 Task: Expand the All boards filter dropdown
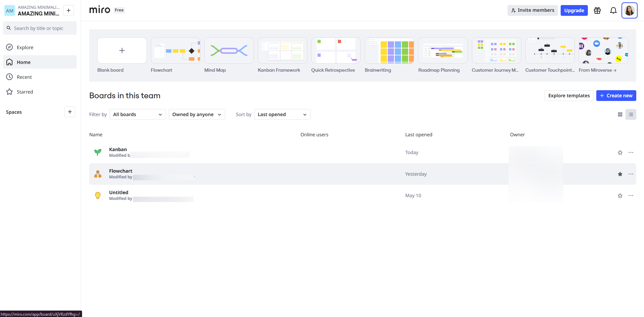(138, 114)
